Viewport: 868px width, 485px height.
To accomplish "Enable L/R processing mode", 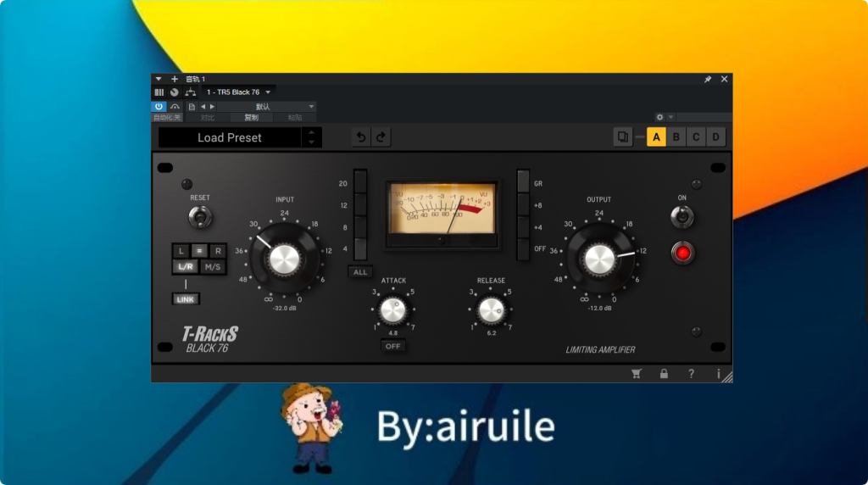I will coord(186,267).
